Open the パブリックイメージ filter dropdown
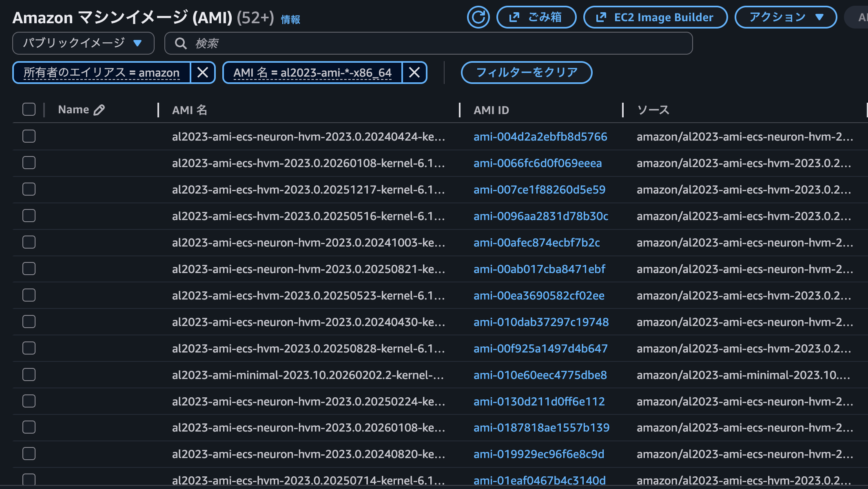Image resolution: width=868 pixels, height=489 pixels. click(x=83, y=43)
